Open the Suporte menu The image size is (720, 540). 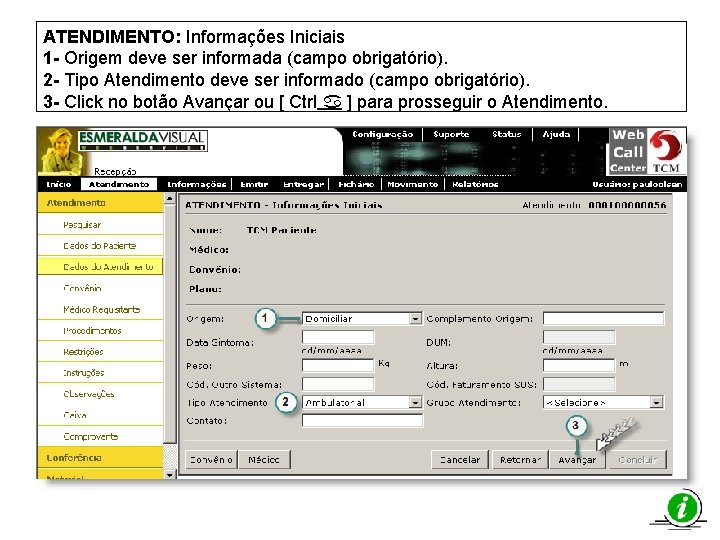point(451,134)
